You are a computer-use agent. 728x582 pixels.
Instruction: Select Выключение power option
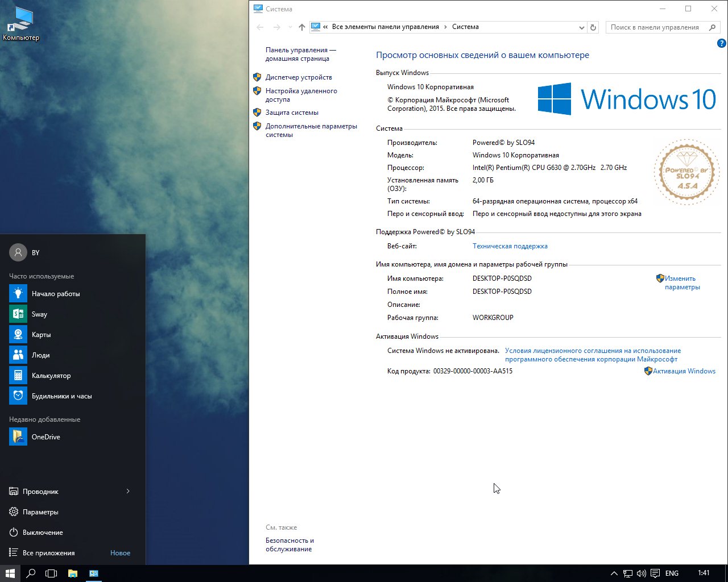pos(43,533)
